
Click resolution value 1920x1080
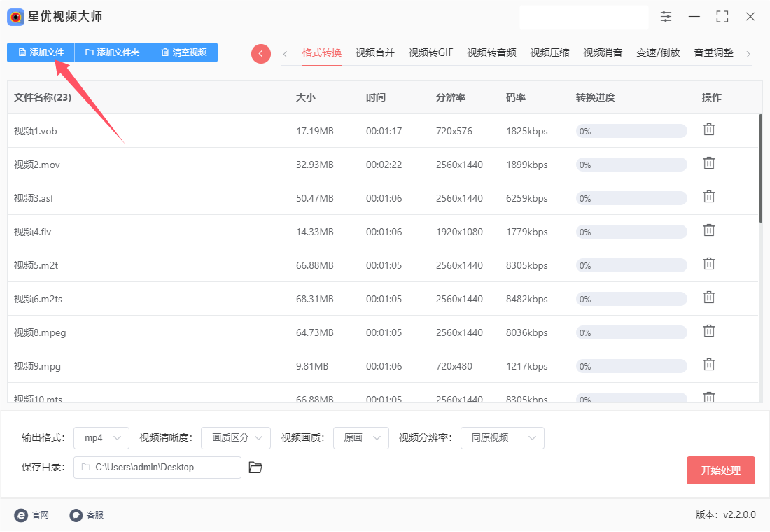pos(460,232)
